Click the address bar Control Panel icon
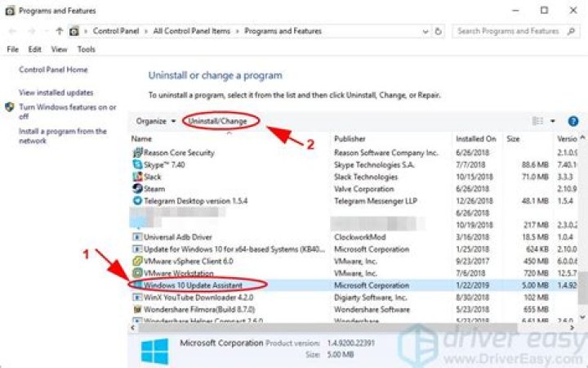 click(74, 31)
